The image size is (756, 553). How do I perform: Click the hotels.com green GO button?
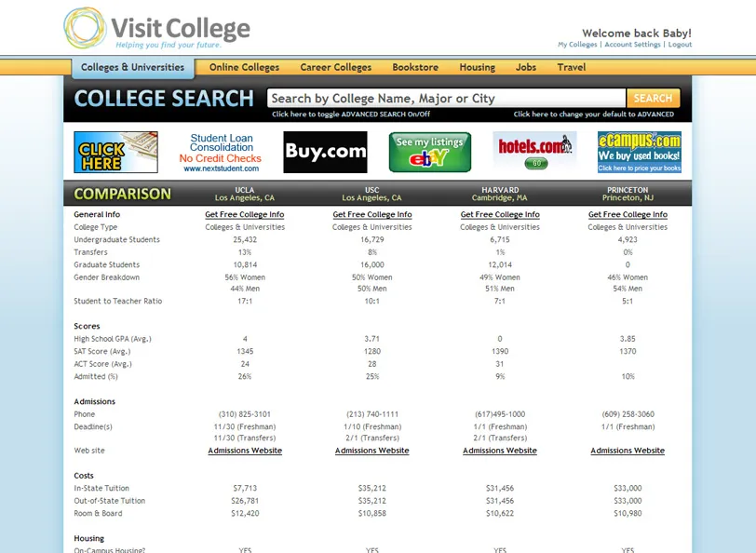point(536,164)
